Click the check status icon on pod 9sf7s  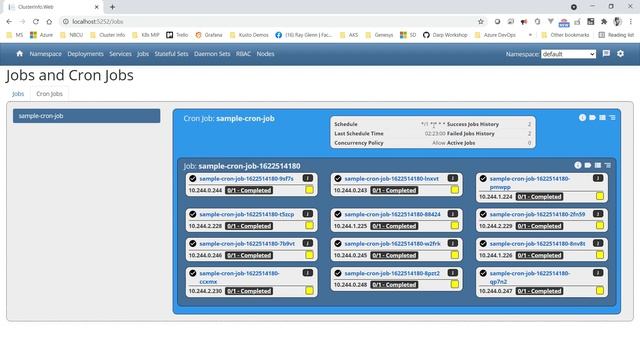coord(193,179)
